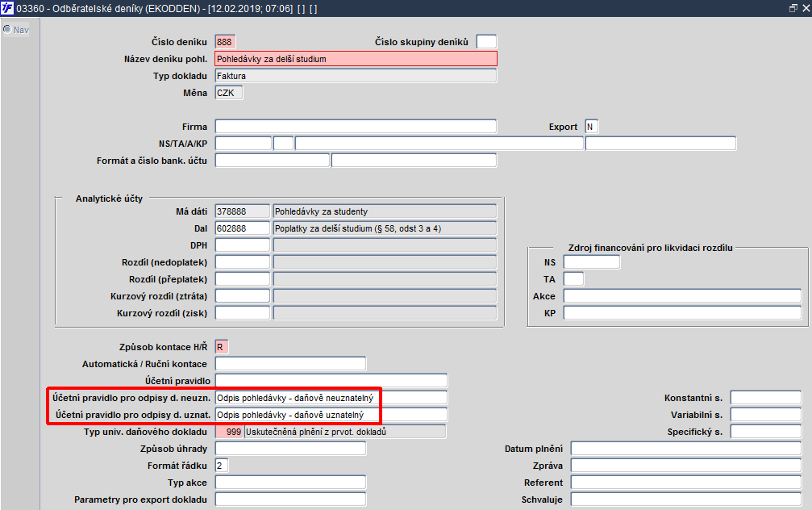Click the Účetní pravidlo pro odpisy d. neuzn. field

(x=331, y=398)
